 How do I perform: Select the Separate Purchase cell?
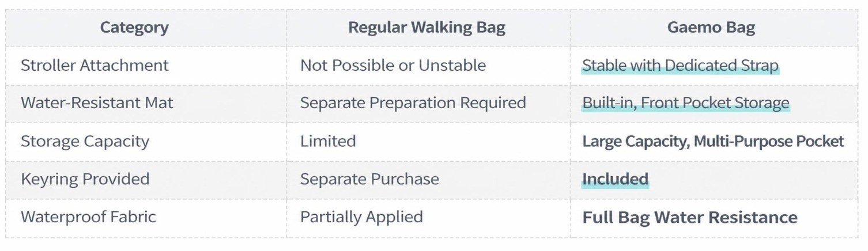coord(369,179)
